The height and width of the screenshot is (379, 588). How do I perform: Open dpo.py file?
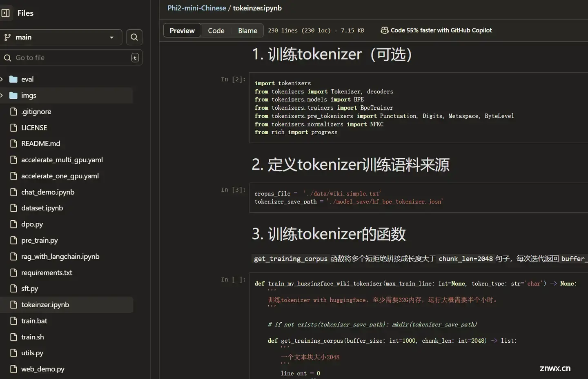point(32,224)
